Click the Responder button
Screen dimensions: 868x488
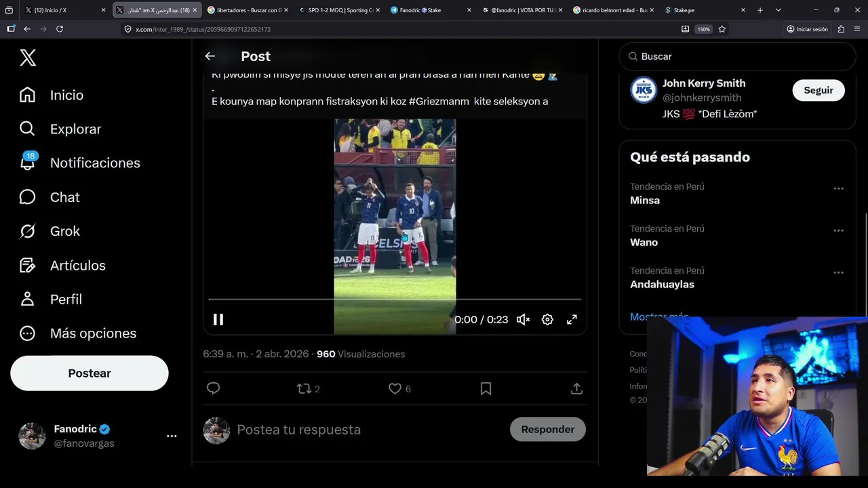point(548,430)
